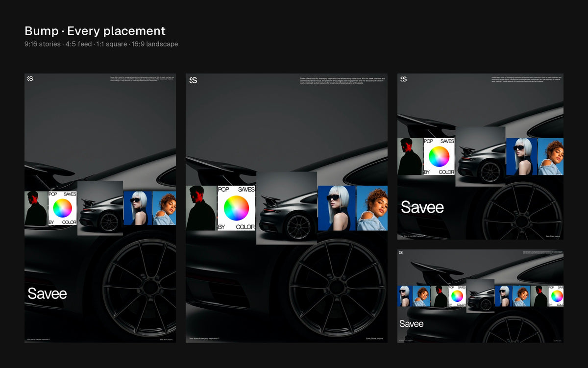Open blonde sunglasses woman thumbnail in 9:16 stories layout
This screenshot has width=588, height=368.
point(138,208)
